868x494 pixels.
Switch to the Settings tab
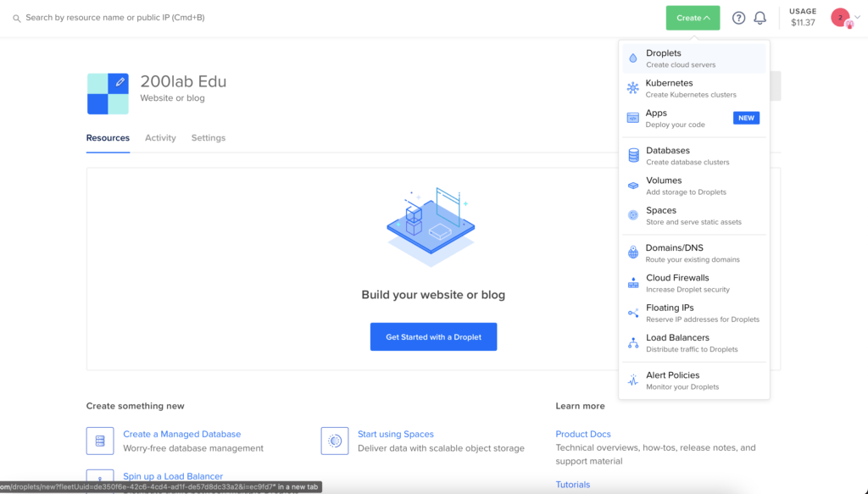click(x=209, y=138)
